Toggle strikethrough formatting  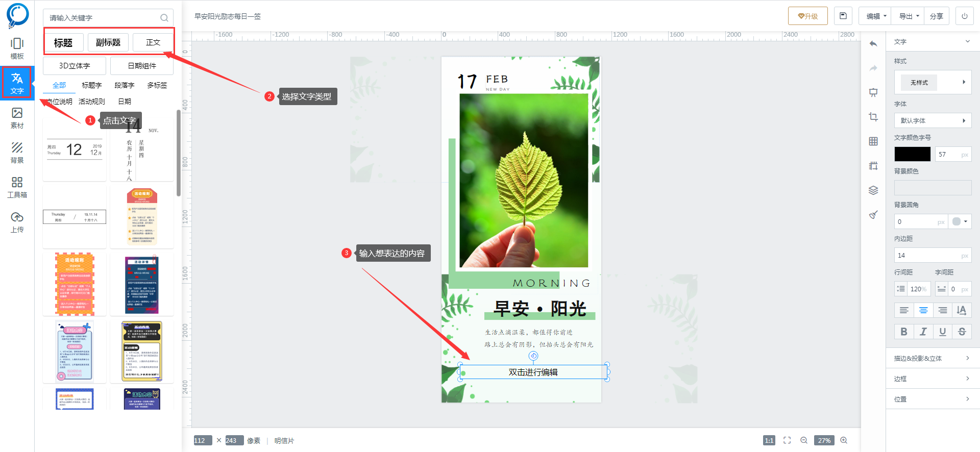962,332
